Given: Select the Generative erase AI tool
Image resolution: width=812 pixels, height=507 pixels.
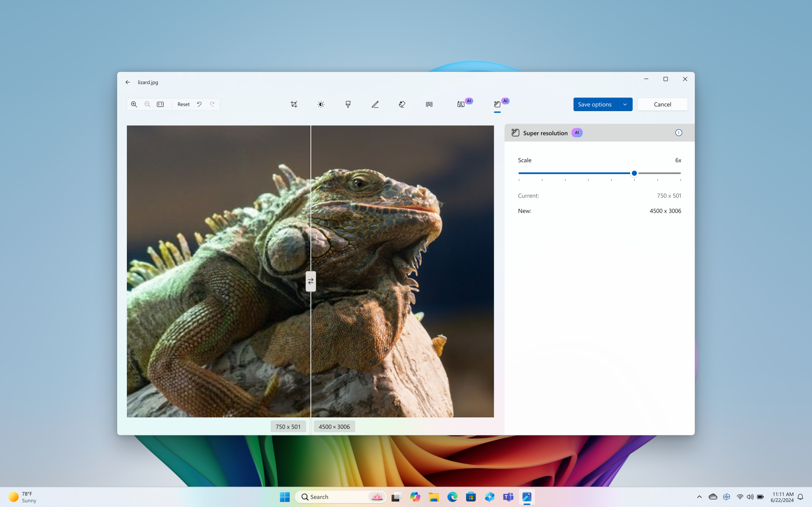Looking at the screenshot, I should (x=402, y=104).
